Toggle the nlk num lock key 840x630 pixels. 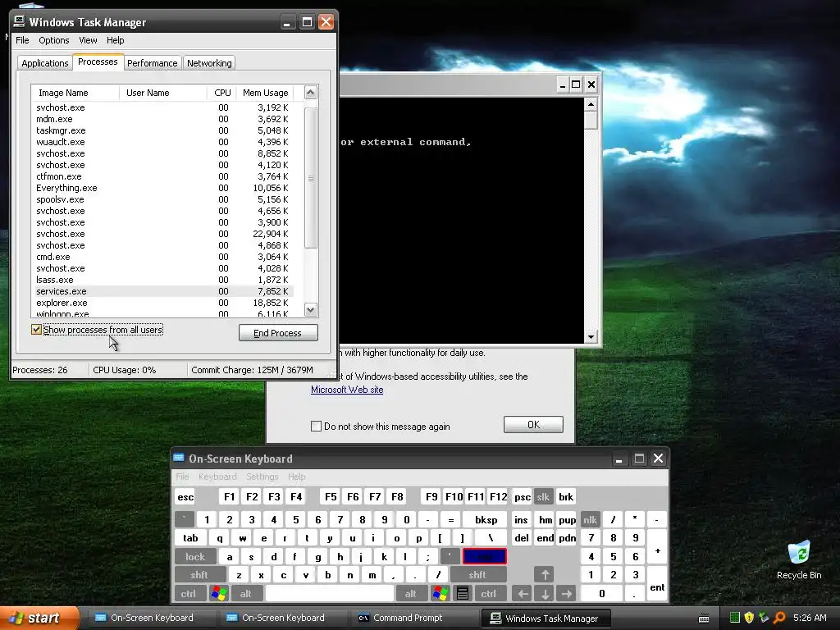(x=591, y=519)
